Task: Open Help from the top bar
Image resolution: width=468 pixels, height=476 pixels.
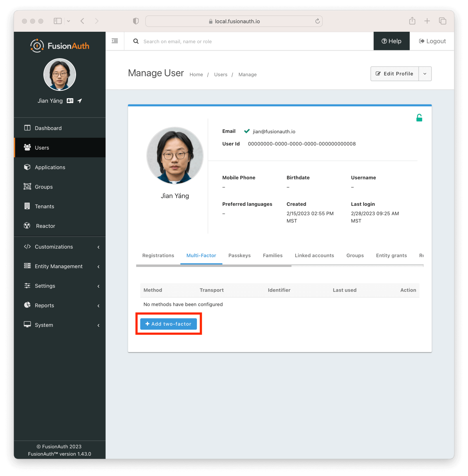Action: pos(391,41)
